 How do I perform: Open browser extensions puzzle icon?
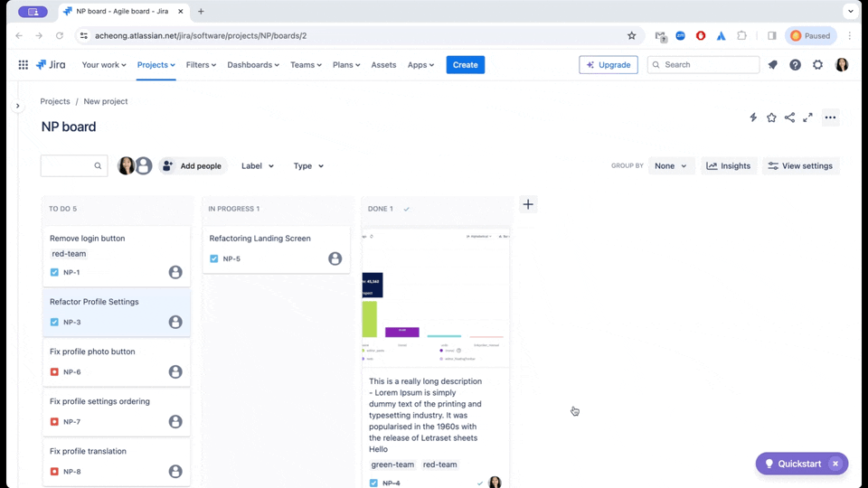(x=741, y=35)
